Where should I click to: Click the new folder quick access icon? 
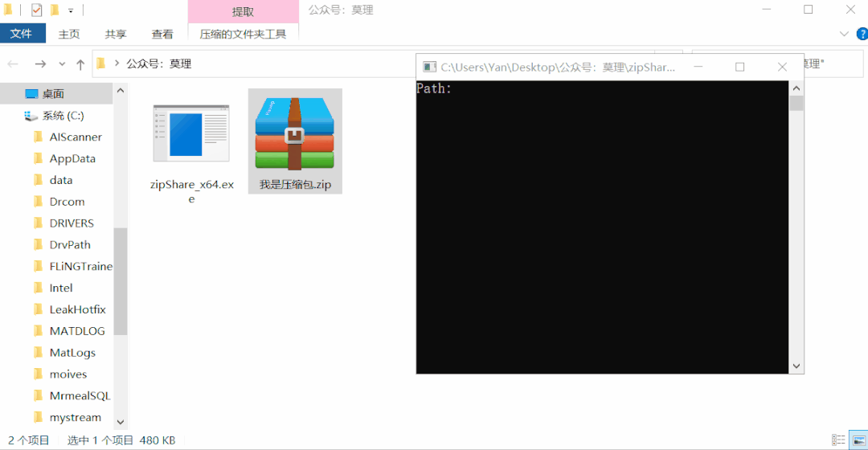pos(55,10)
